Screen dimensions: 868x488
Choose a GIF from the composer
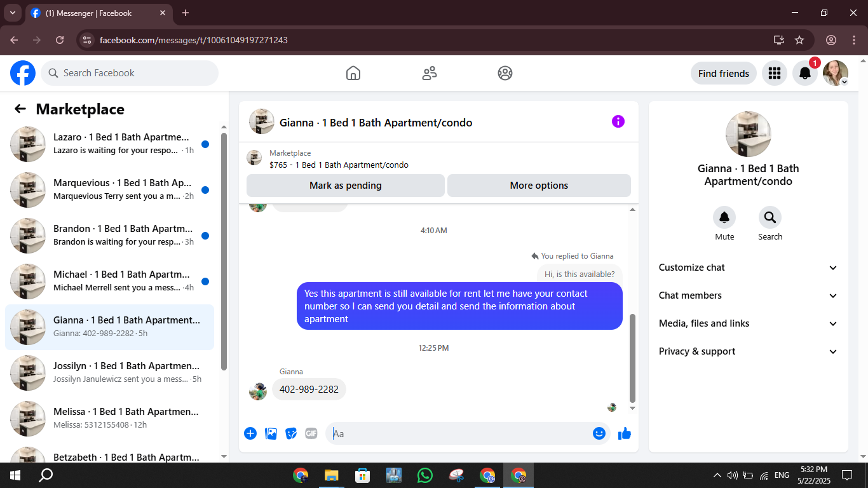click(311, 433)
